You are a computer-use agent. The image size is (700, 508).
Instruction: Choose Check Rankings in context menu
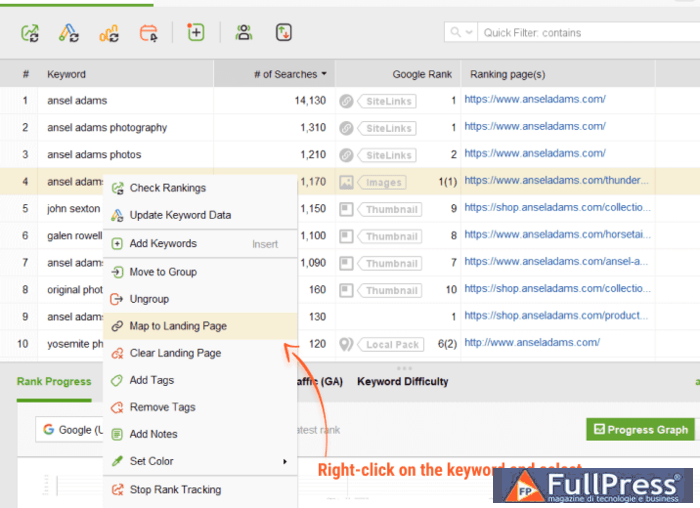(x=200, y=188)
